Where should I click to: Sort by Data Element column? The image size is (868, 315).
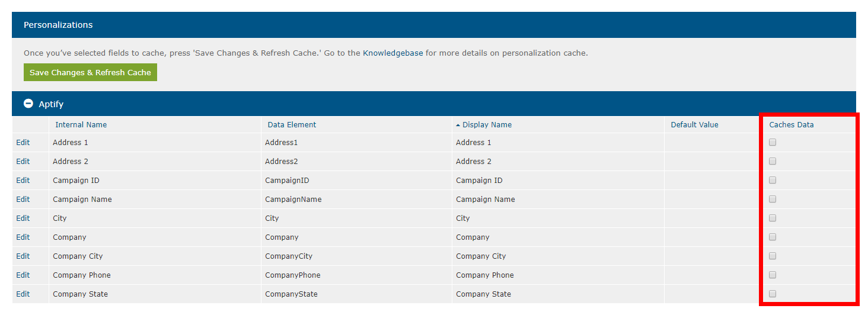click(x=292, y=124)
